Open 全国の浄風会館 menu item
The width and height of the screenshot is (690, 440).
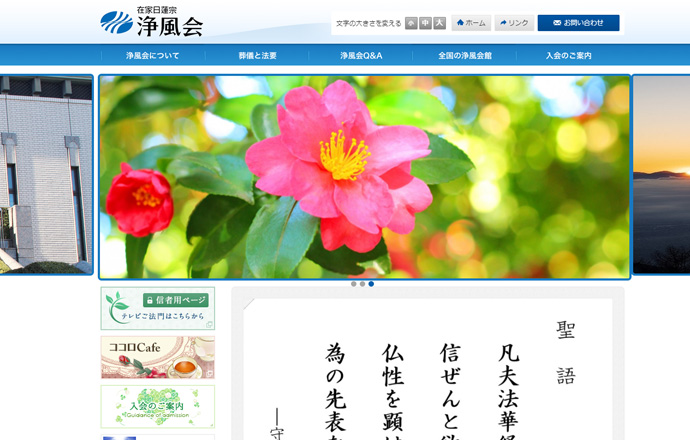[x=465, y=55]
